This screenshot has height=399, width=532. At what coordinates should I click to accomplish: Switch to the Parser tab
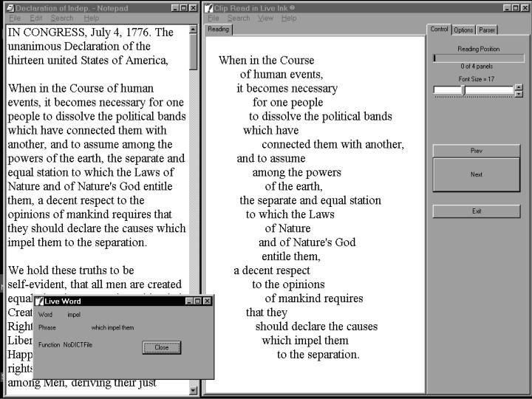pos(486,30)
